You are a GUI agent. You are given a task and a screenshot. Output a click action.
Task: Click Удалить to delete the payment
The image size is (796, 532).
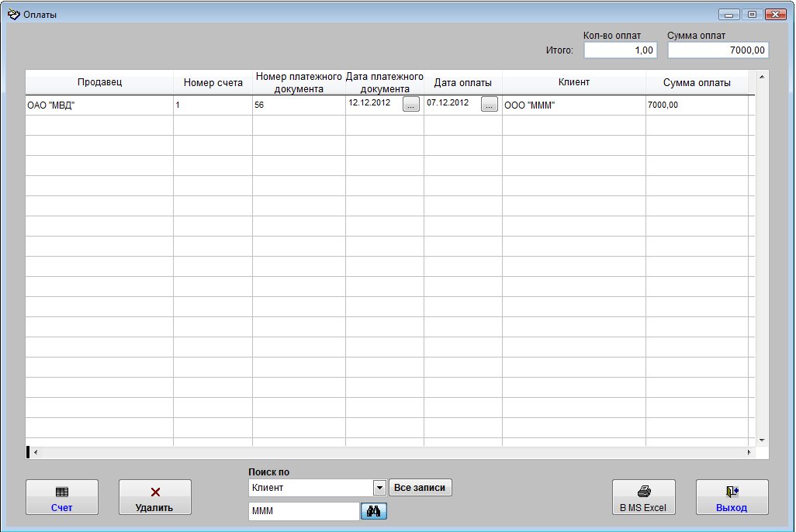155,497
